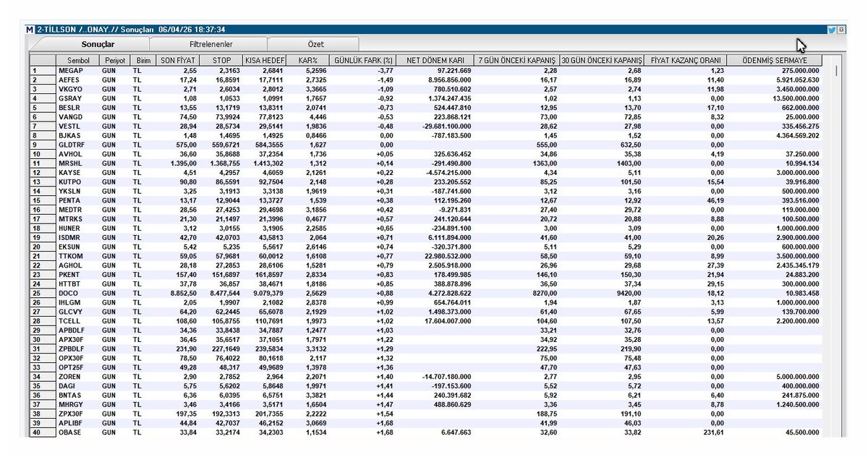Image resolution: width=868 pixels, height=457 pixels.
Task: Click the KUTPO symbol cell
Action: (78, 182)
